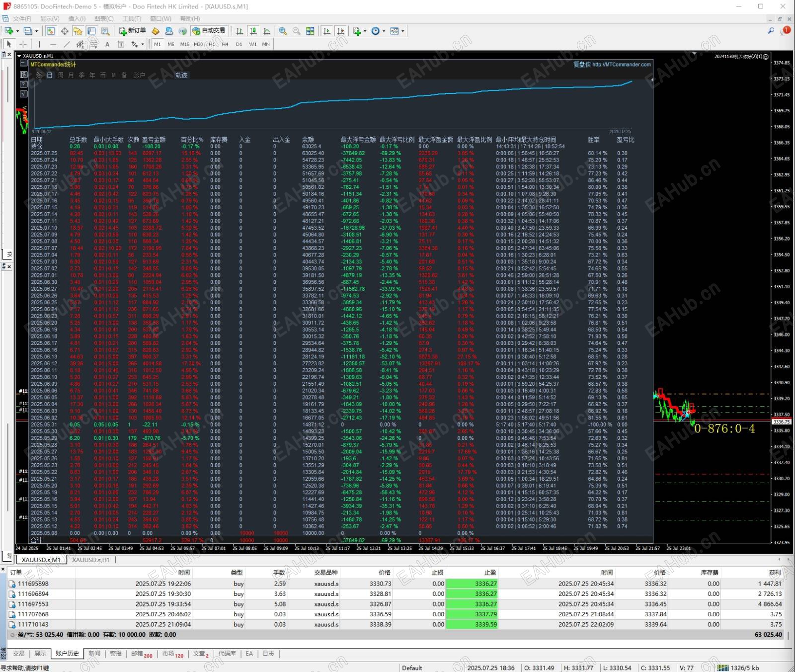Open 插入(I) menu
This screenshot has width=795, height=672.
[77, 18]
